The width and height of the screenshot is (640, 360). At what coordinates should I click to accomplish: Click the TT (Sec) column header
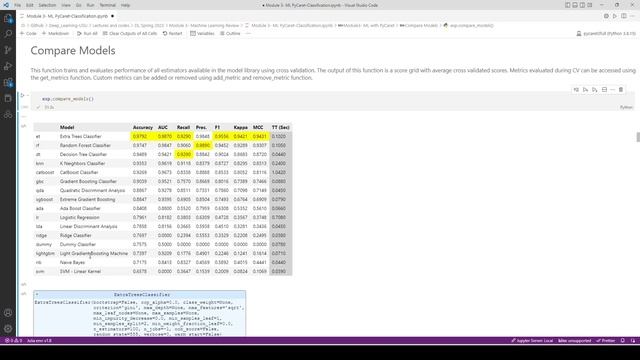280,127
